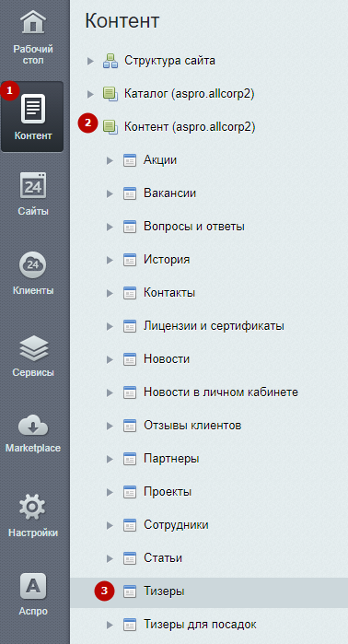Open the Сайты sidebar section
This screenshot has width=348, height=644.
click(x=33, y=193)
